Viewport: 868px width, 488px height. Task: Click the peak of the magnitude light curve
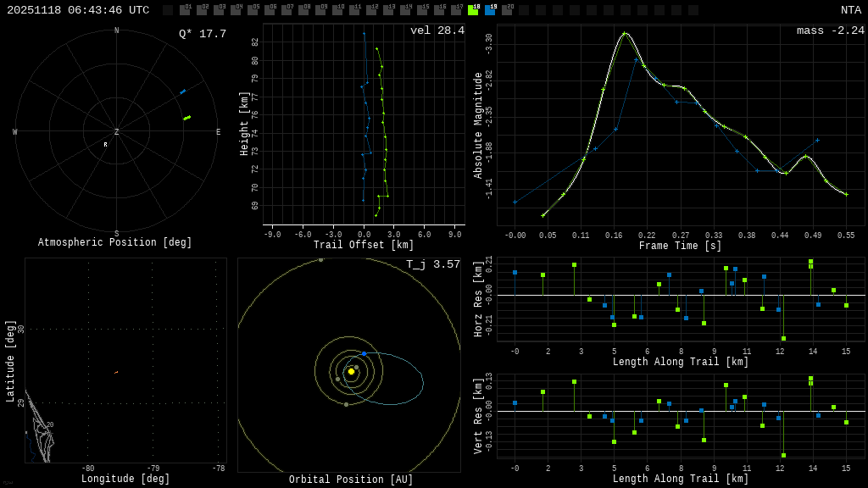pyautogui.click(x=625, y=34)
